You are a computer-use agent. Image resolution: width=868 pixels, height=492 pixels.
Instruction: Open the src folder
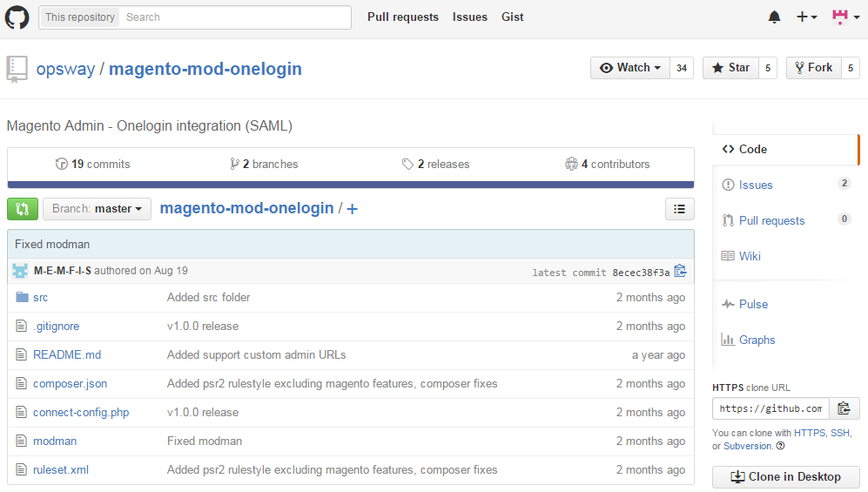pos(40,297)
